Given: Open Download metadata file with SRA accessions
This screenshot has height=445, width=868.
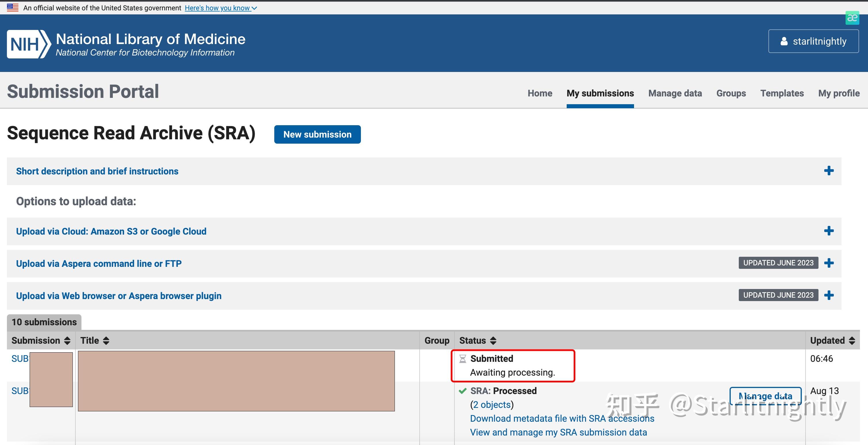Looking at the screenshot, I should coord(562,418).
